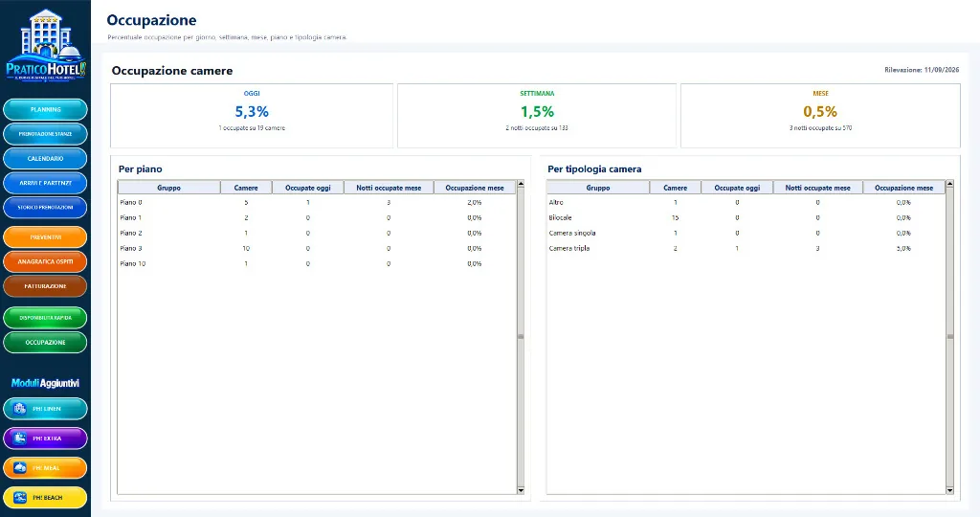Click the Per piano scrollbar down arrow
The height and width of the screenshot is (517, 980).
[x=521, y=491]
